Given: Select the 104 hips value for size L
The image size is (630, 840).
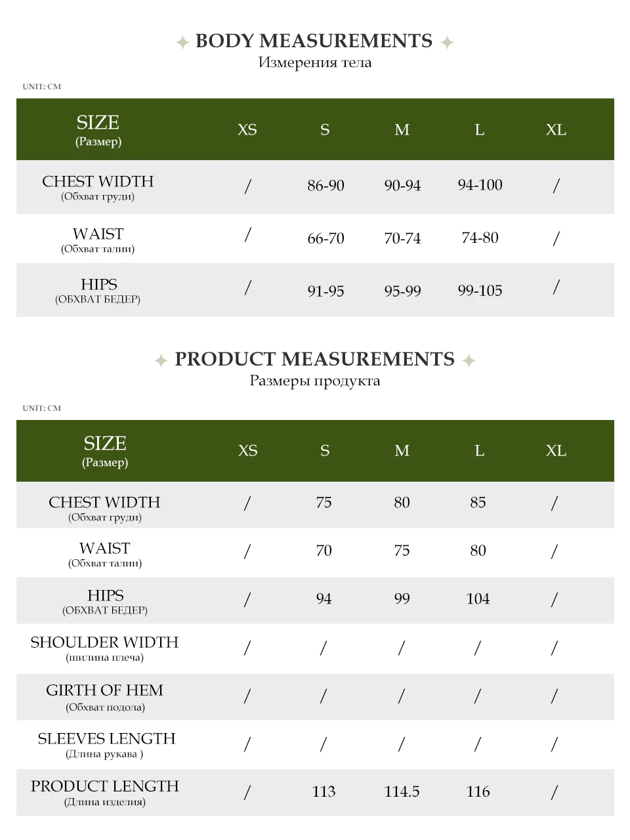Looking at the screenshot, I should (x=478, y=599).
